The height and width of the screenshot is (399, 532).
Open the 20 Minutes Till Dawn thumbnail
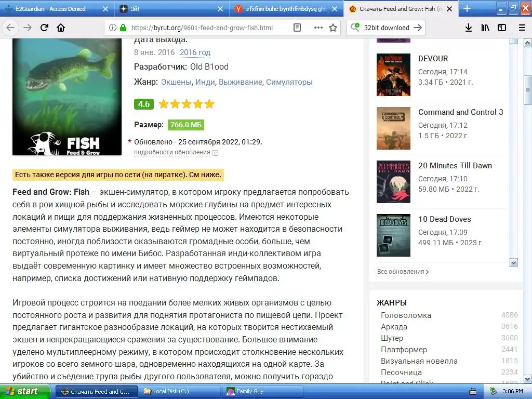pos(394,182)
